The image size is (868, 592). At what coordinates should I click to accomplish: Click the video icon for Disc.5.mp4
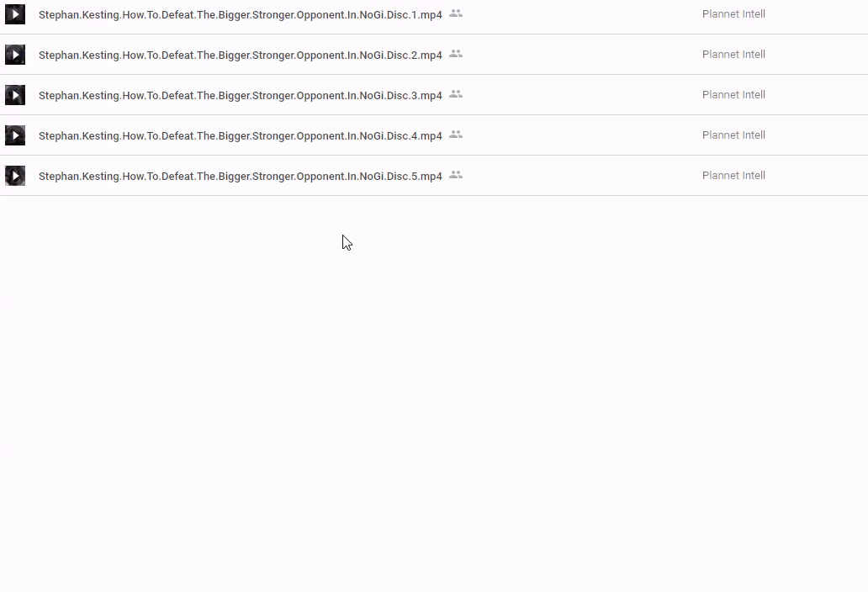pyautogui.click(x=15, y=176)
